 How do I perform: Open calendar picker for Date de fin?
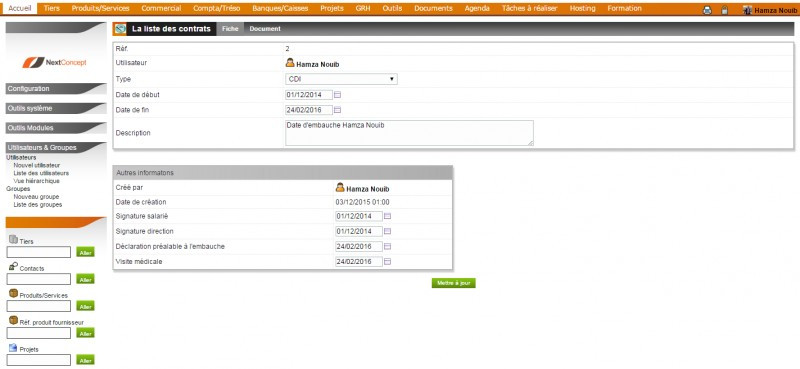(337, 110)
